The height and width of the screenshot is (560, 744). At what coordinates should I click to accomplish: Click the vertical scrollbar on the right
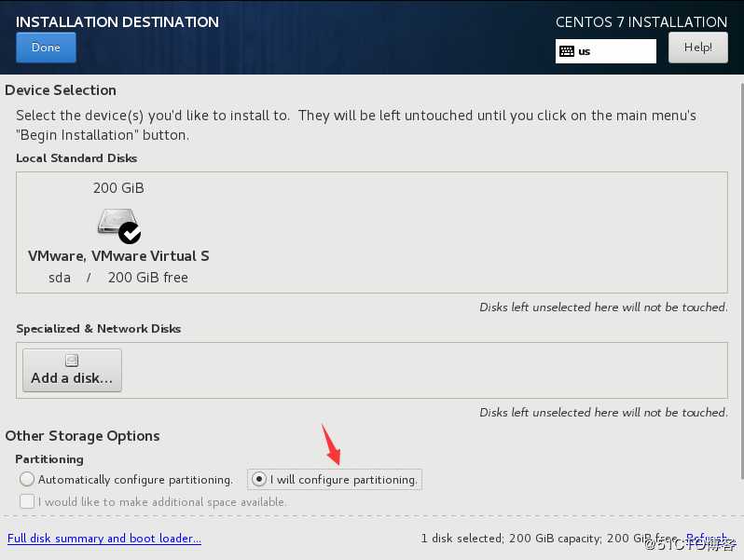pos(741,281)
